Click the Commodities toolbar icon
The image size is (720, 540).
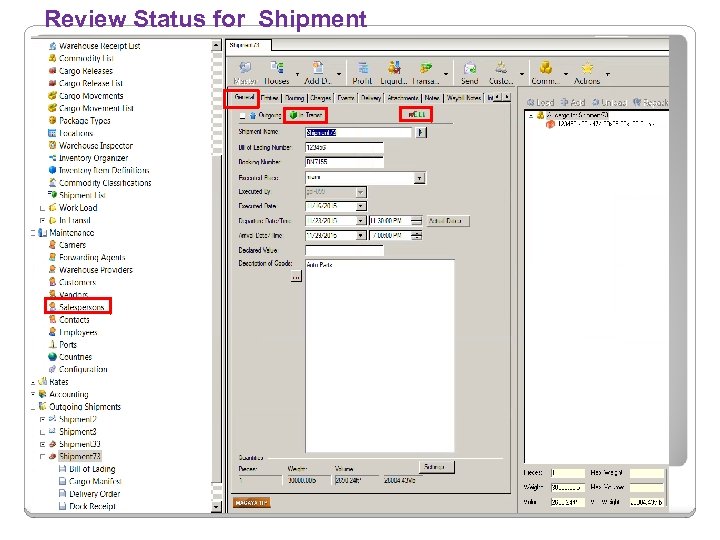pyautogui.click(x=545, y=72)
